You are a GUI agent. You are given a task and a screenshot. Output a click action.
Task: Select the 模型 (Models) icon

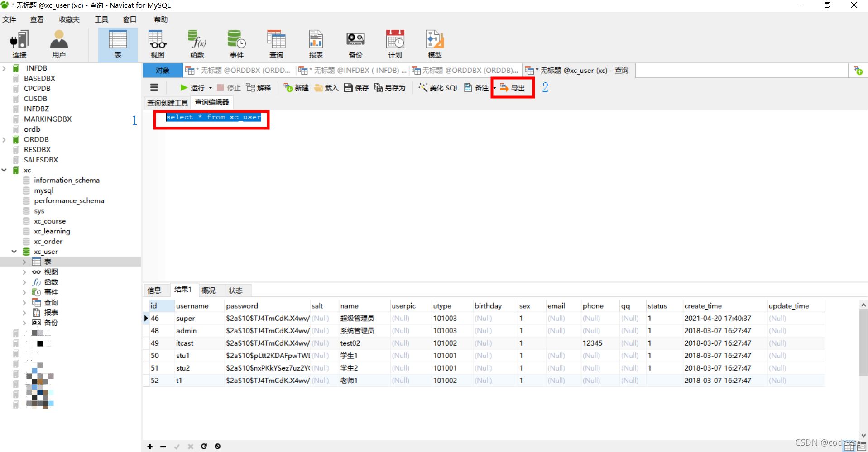pos(433,43)
